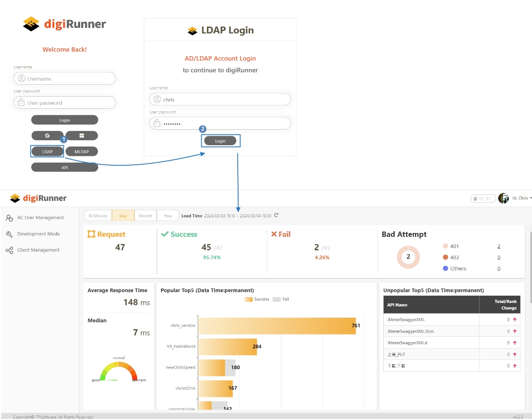The width and height of the screenshot is (532, 420).
Task: Click the Google sign-in icon button
Action: coord(48,135)
